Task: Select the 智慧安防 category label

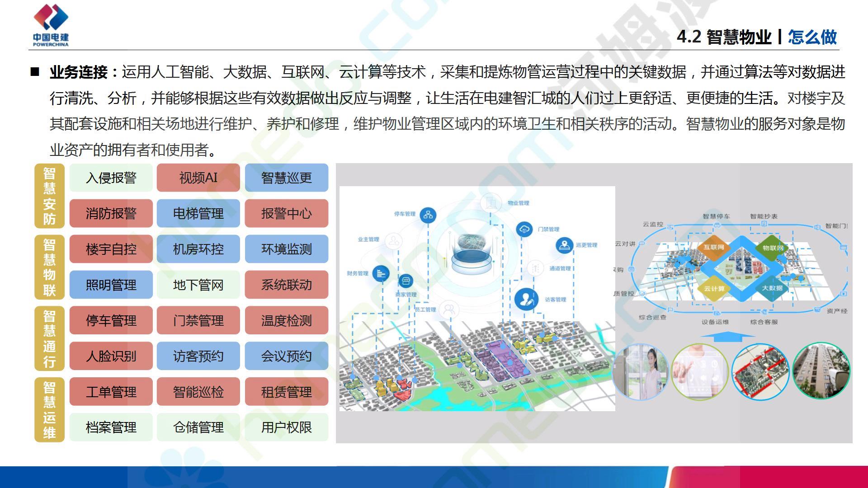Action: [49, 196]
